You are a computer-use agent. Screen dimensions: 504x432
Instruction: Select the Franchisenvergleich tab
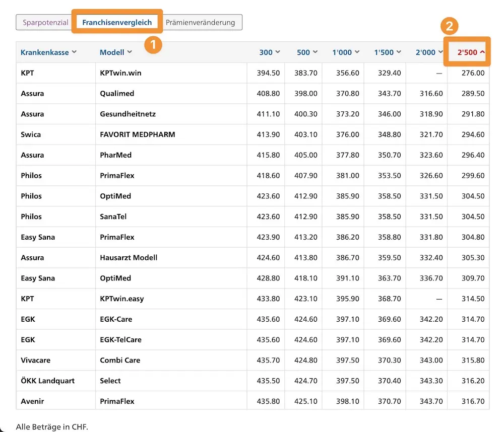tap(117, 23)
